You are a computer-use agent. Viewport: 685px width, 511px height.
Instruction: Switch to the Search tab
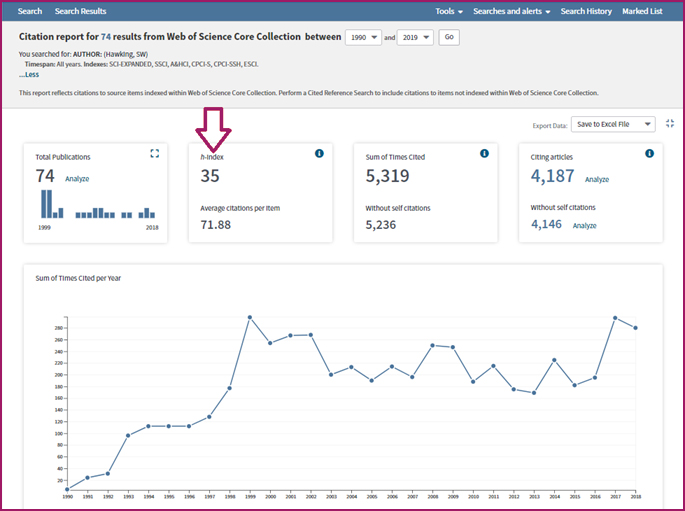(30, 11)
